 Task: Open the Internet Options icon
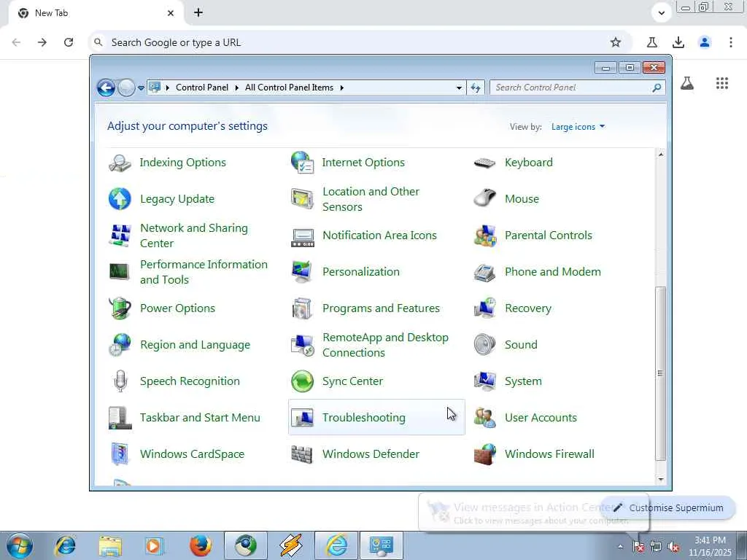(302, 163)
